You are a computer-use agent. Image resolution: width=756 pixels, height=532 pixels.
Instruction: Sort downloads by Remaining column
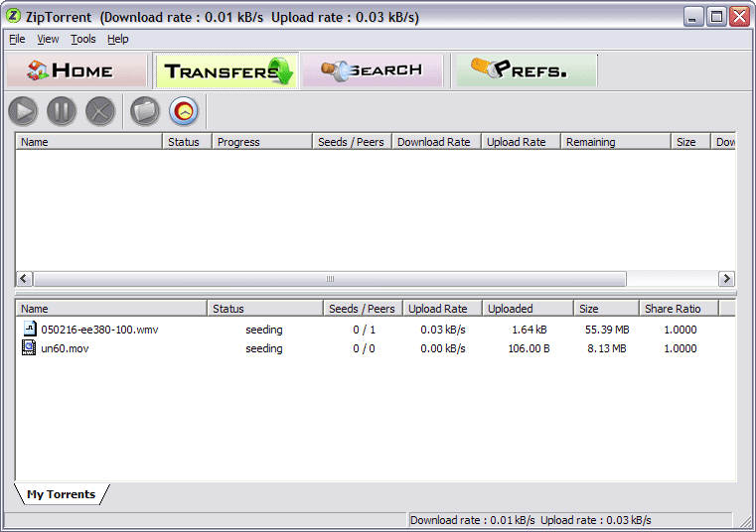(x=616, y=142)
